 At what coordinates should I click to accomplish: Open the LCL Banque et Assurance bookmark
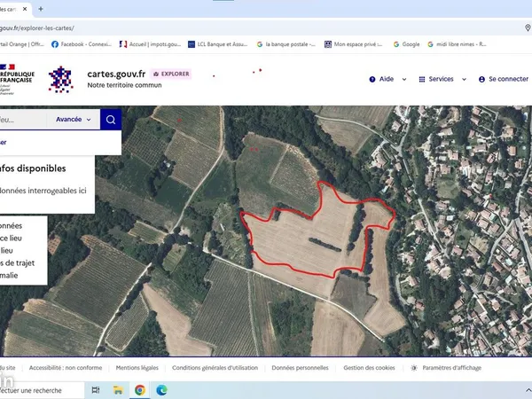click(x=218, y=44)
